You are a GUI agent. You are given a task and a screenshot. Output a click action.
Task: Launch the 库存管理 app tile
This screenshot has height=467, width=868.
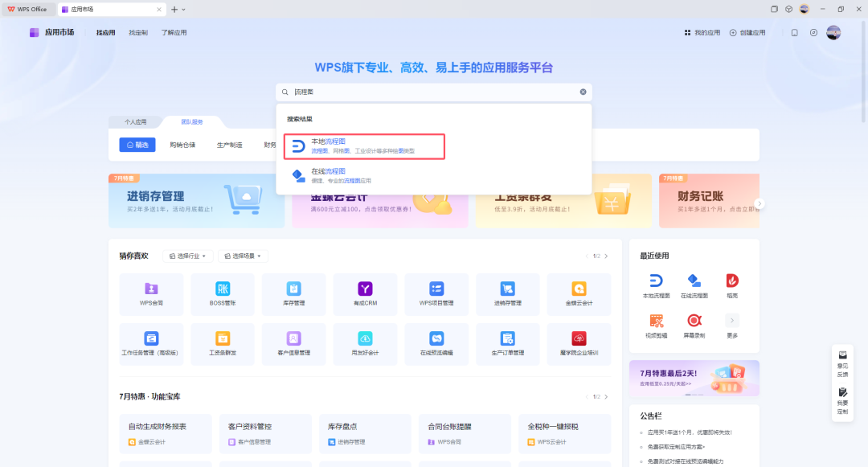[294, 294]
